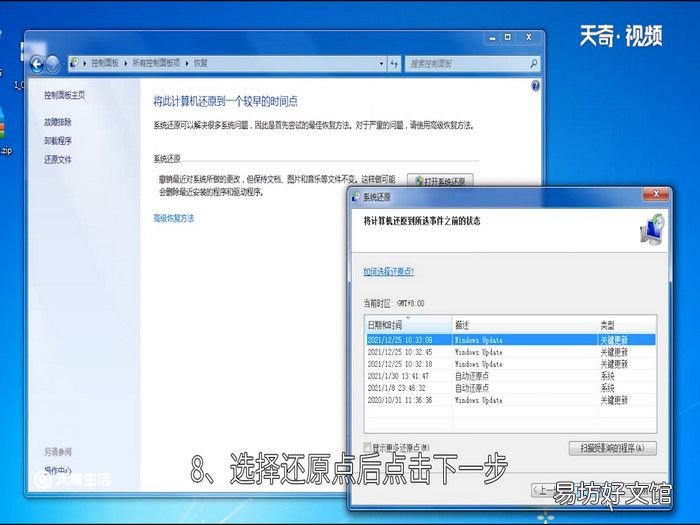Select restore point 2021/12/25 10:32:18
Viewport: 700px width, 525px height.
tap(511, 364)
